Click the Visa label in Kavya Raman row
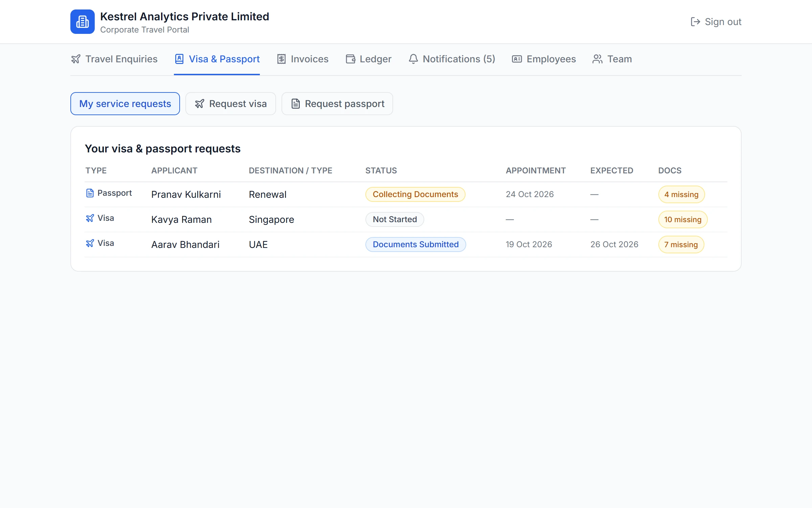 [x=106, y=218]
